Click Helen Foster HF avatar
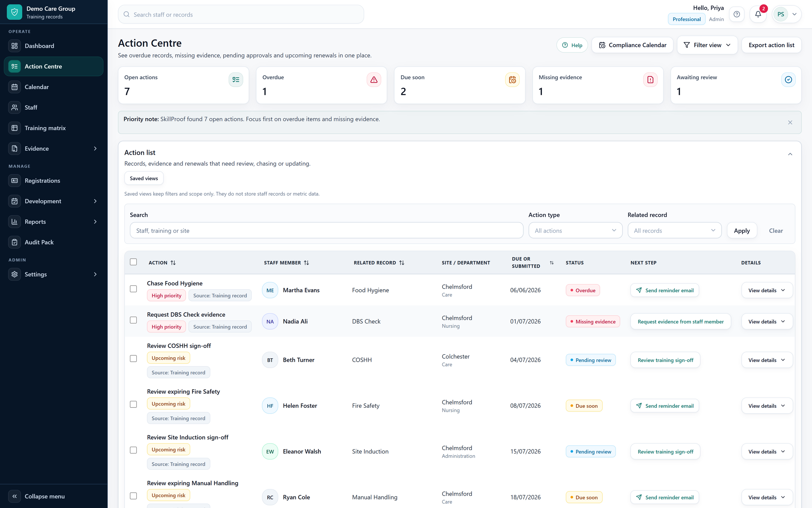812x508 pixels. [x=270, y=406]
